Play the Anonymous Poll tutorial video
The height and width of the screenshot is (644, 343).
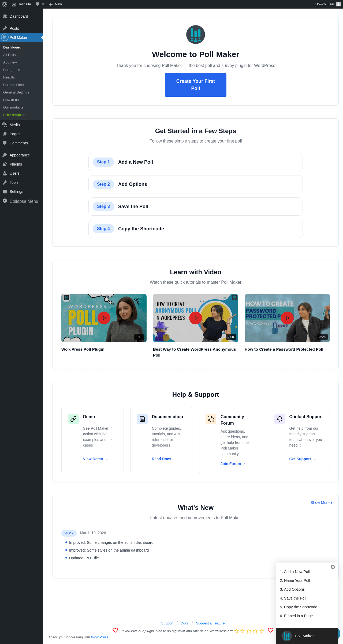(x=196, y=318)
